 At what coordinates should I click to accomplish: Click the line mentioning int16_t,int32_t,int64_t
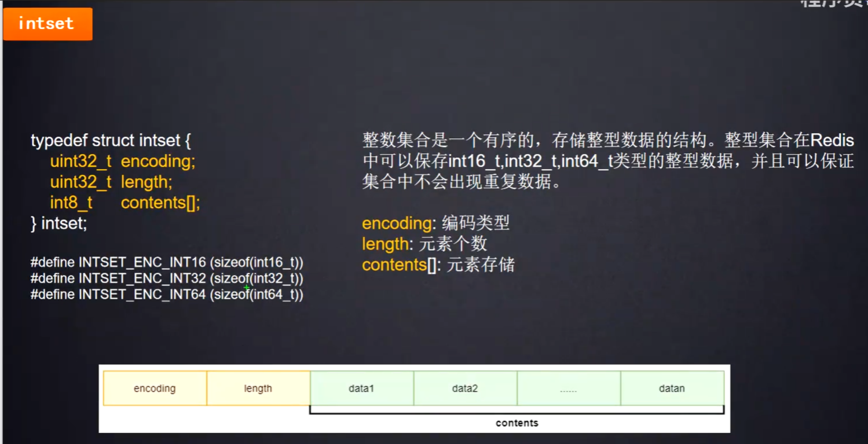(x=608, y=162)
